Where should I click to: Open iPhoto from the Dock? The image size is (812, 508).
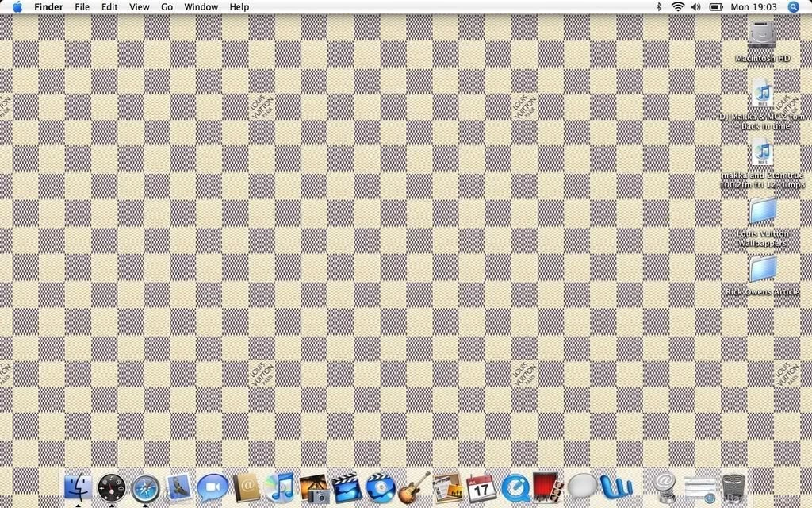pyautogui.click(x=314, y=488)
